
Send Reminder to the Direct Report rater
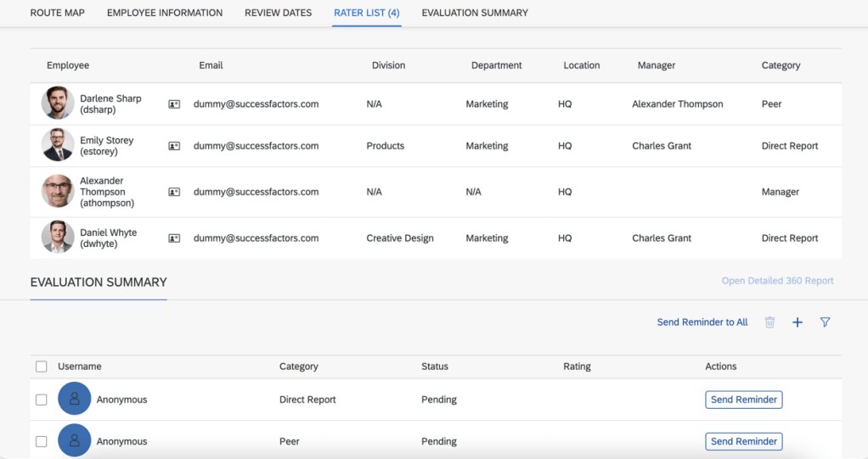(x=743, y=400)
